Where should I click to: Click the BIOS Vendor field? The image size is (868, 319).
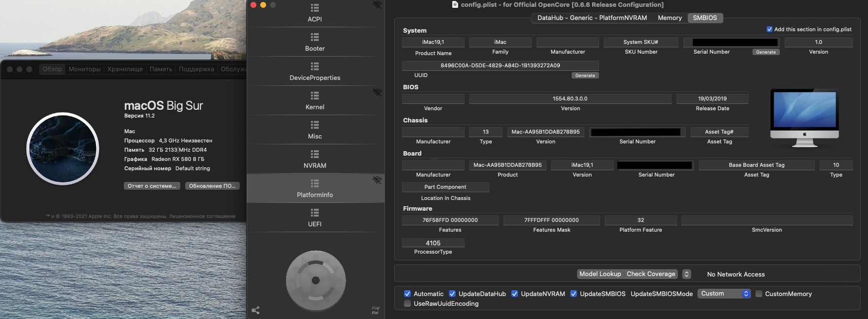pyautogui.click(x=433, y=99)
